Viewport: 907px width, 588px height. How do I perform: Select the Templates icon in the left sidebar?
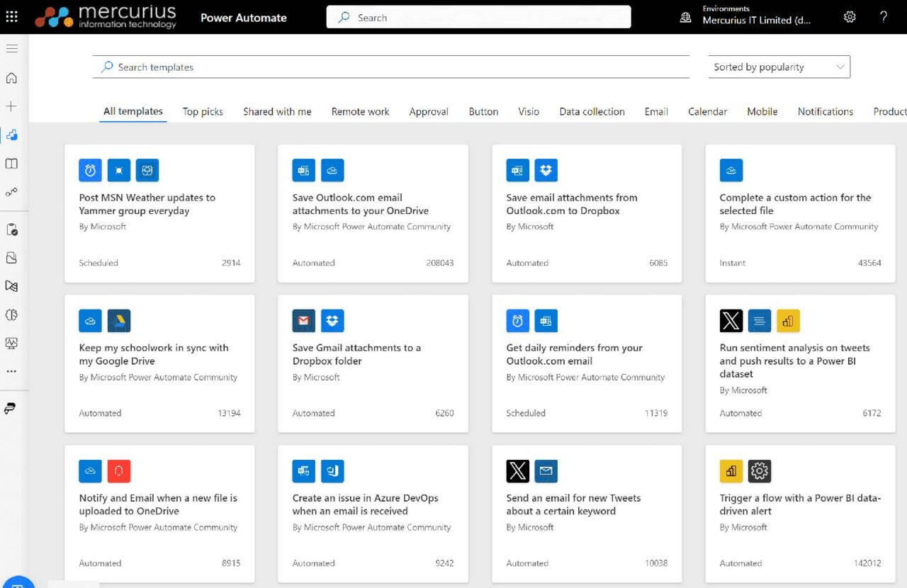(x=11, y=135)
